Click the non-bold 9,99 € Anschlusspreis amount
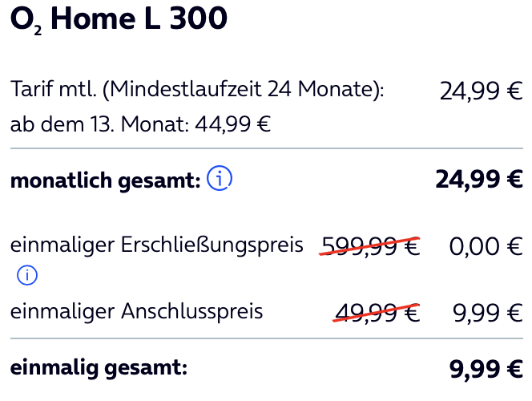 (488, 313)
